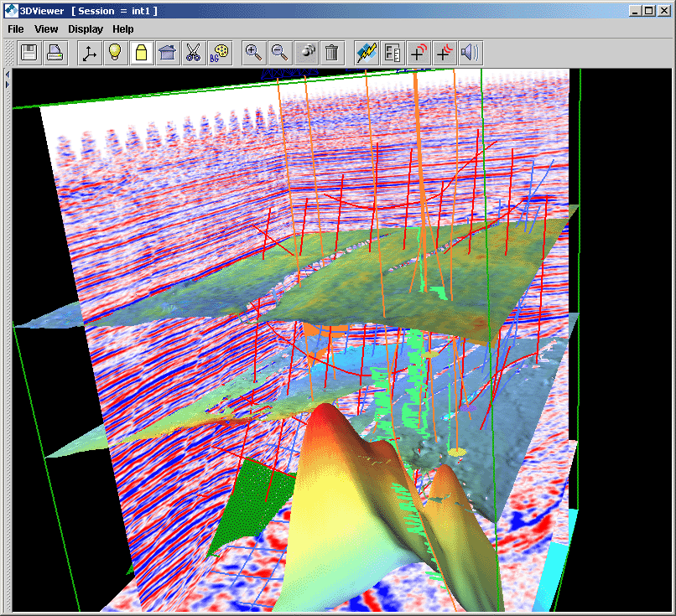Click the Save floppy disk icon

click(x=30, y=54)
